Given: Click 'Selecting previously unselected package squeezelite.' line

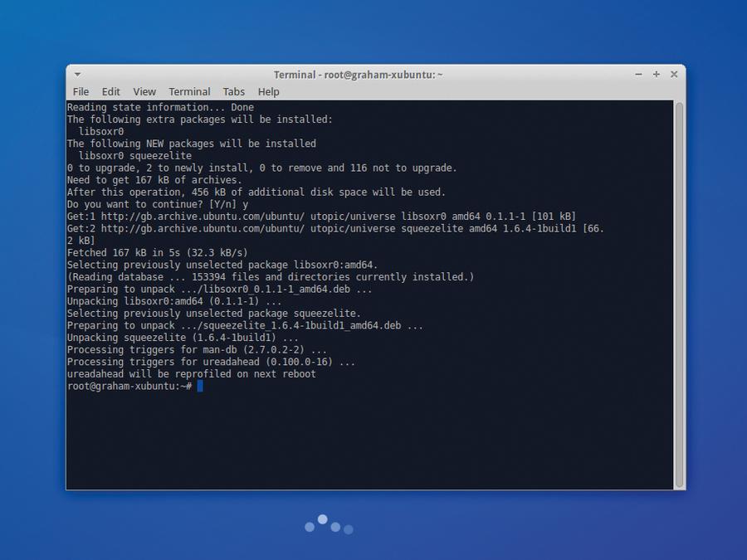Looking at the screenshot, I should point(214,314).
